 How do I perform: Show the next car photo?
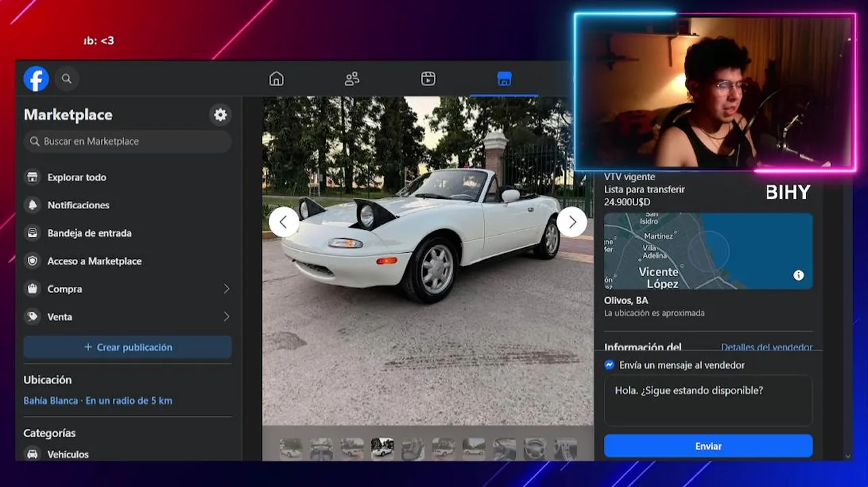coord(572,222)
